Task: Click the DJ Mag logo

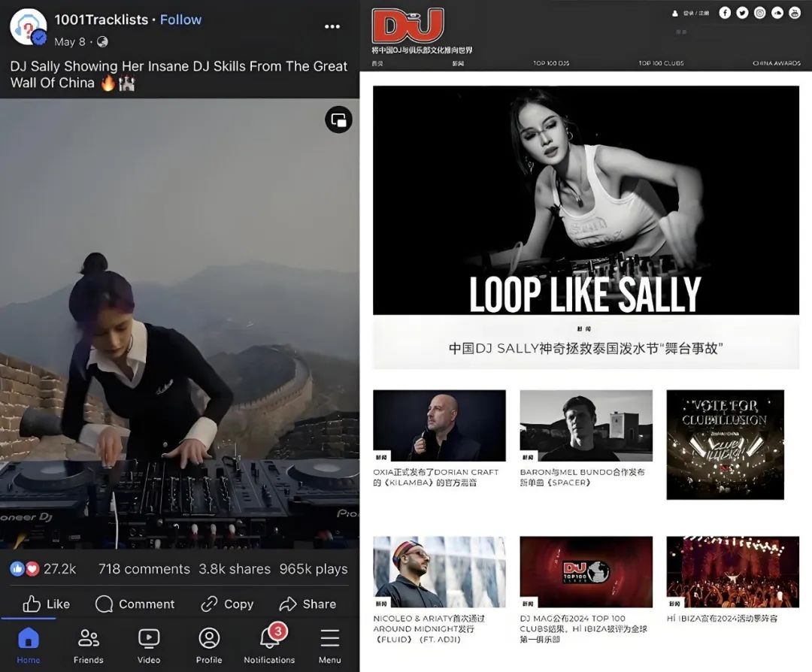Action: (408, 25)
